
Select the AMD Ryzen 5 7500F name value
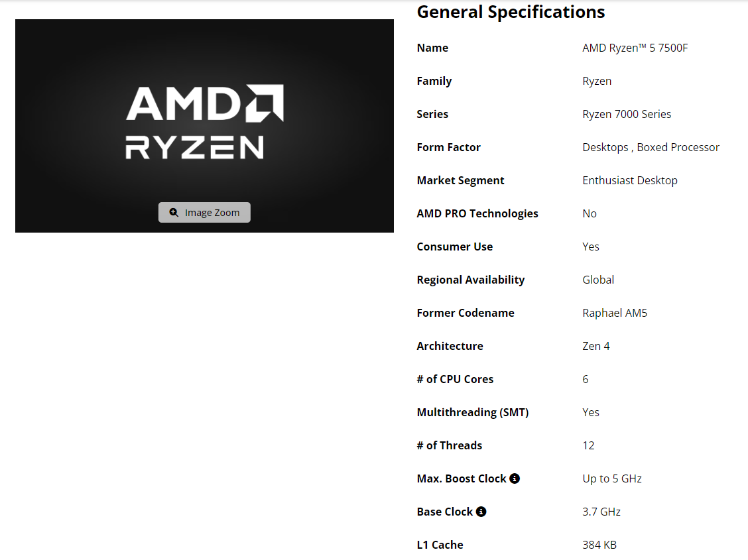click(x=635, y=48)
